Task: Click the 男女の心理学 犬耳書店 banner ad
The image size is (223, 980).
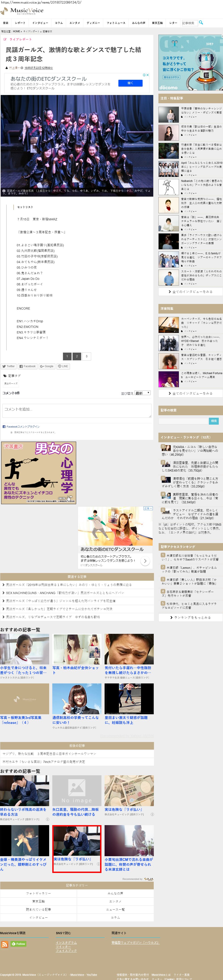Action: coord(38,473)
